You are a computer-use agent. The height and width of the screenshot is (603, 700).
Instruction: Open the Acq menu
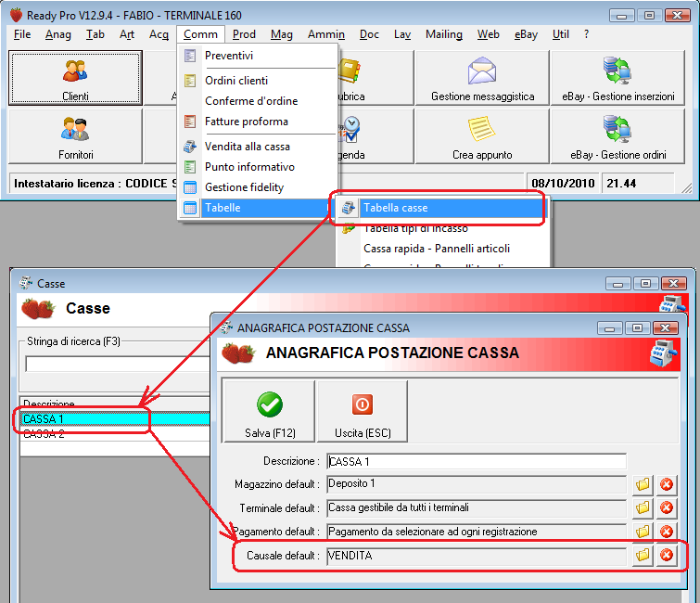[159, 34]
